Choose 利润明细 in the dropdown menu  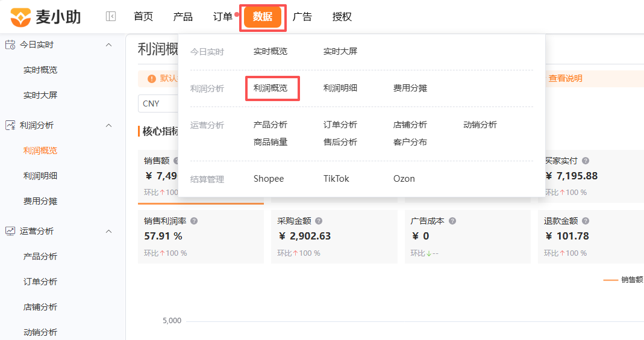(x=340, y=88)
